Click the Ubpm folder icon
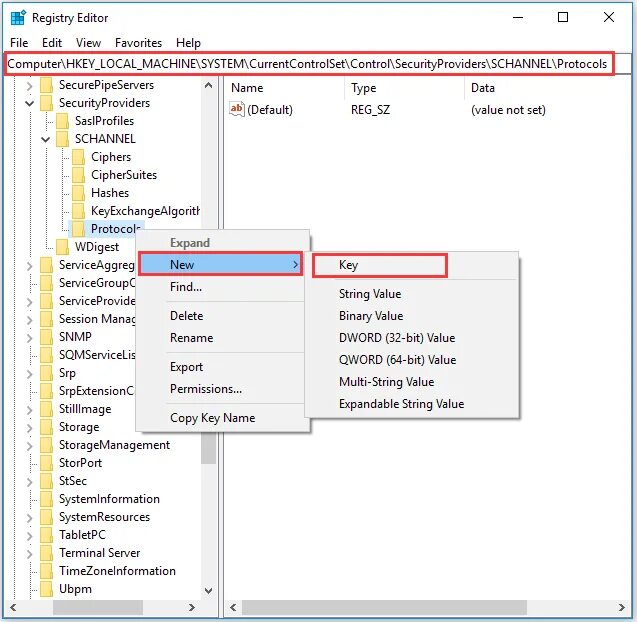The height and width of the screenshot is (622, 637). pyautogui.click(x=46, y=589)
